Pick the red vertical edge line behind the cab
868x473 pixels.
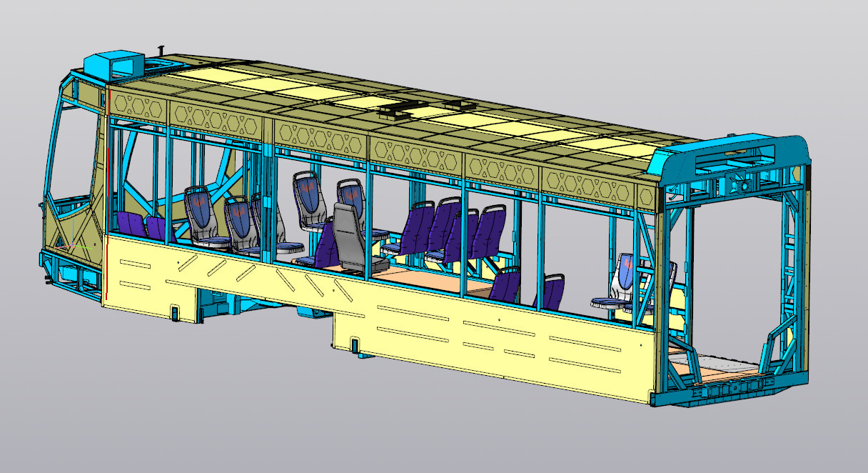(106, 186)
